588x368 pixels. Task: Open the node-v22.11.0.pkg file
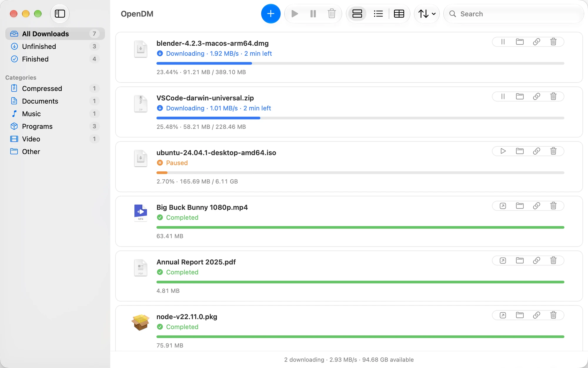pos(503,315)
